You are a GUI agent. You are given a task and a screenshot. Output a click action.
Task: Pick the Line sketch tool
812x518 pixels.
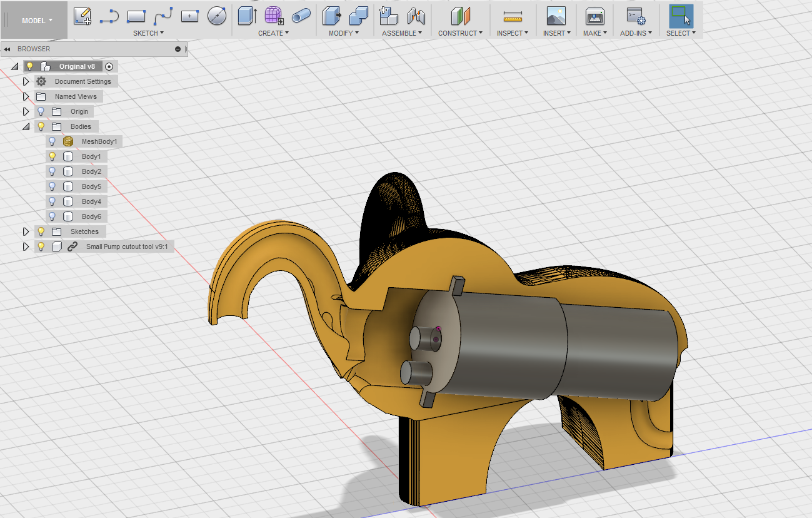click(x=109, y=16)
